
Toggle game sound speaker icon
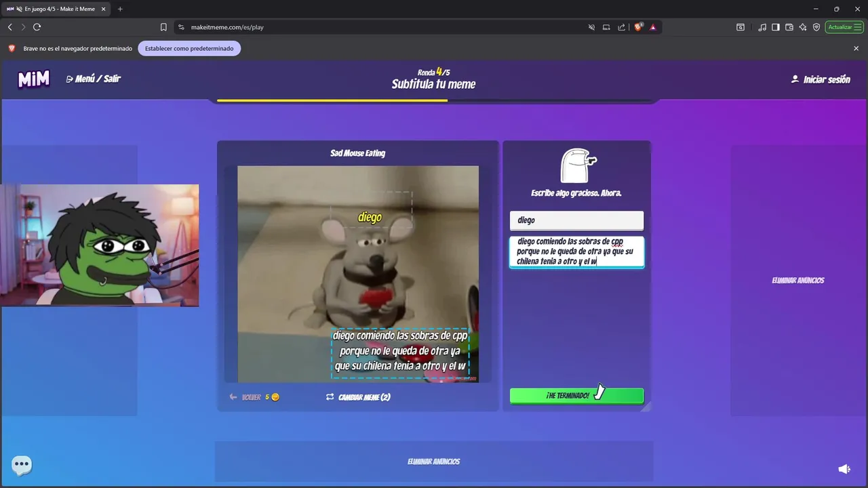844,469
